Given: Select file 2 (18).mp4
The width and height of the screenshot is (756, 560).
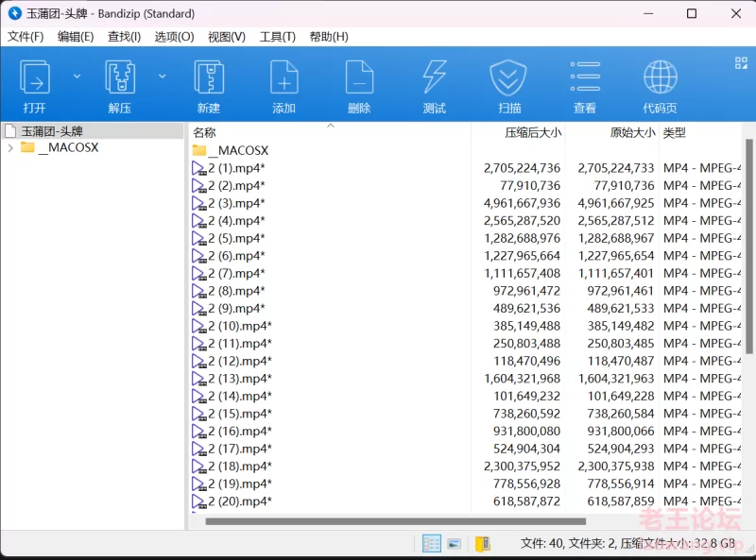Looking at the screenshot, I should click(x=240, y=467).
